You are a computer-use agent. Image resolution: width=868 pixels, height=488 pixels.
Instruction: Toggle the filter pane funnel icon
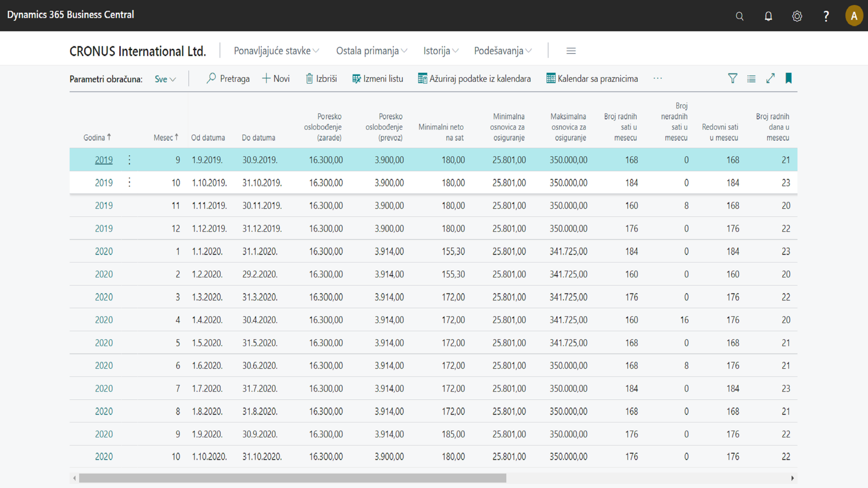coord(732,79)
